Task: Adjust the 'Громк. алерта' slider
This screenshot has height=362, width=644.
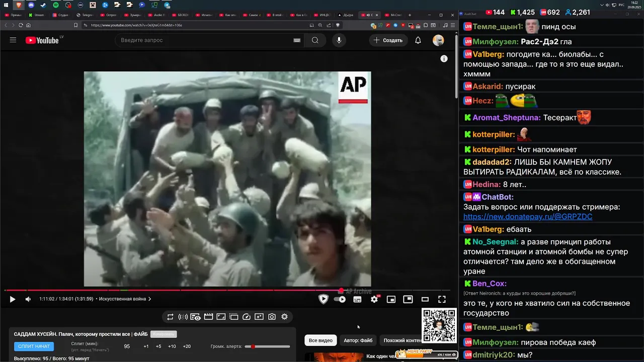Action: point(268,346)
